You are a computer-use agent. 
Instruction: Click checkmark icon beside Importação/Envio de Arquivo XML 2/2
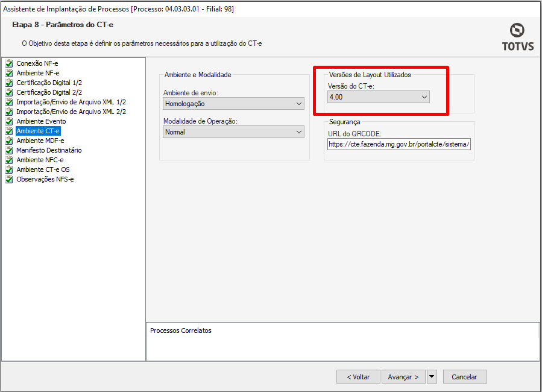[9, 112]
